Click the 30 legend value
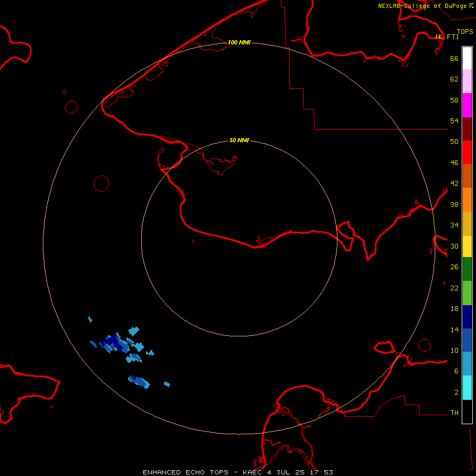Image resolution: width=476 pixels, height=476 pixels. click(x=454, y=246)
